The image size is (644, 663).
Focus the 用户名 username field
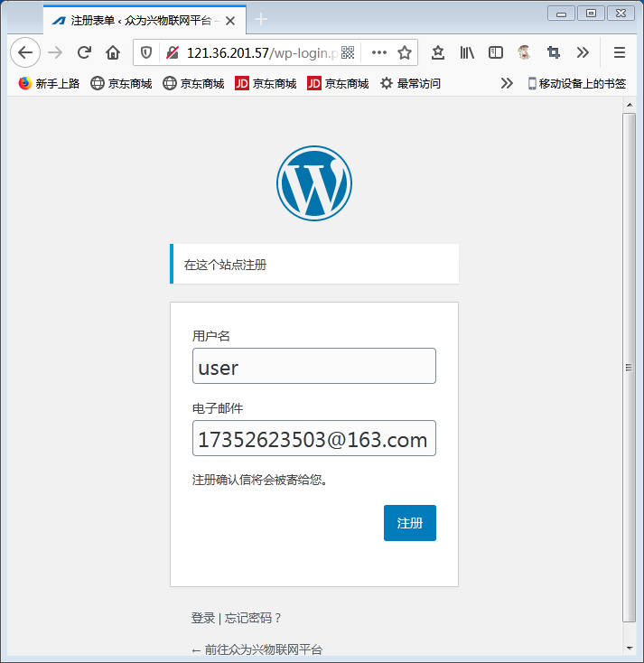pyautogui.click(x=314, y=366)
